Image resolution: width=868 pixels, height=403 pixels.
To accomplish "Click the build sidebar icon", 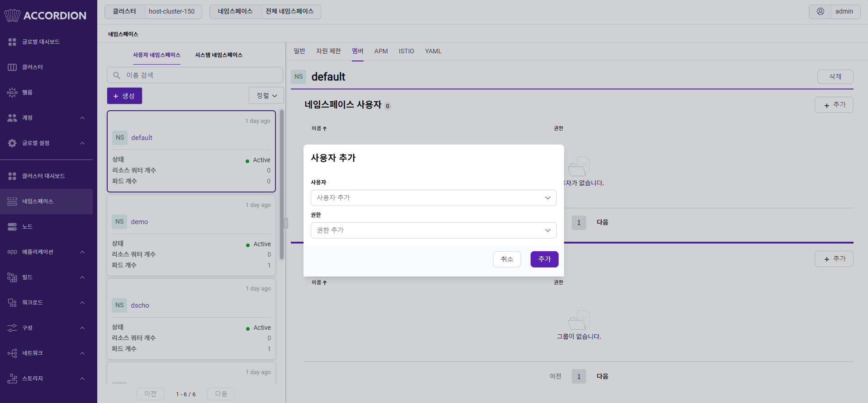I will click(x=12, y=277).
